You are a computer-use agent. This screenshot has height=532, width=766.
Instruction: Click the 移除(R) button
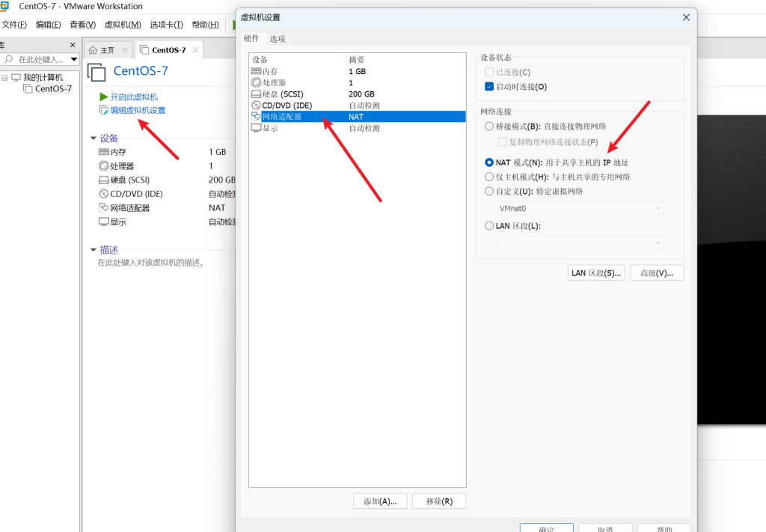[439, 501]
